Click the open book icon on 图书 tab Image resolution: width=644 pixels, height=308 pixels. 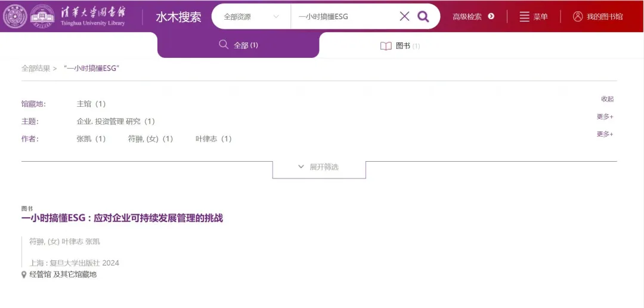click(386, 46)
